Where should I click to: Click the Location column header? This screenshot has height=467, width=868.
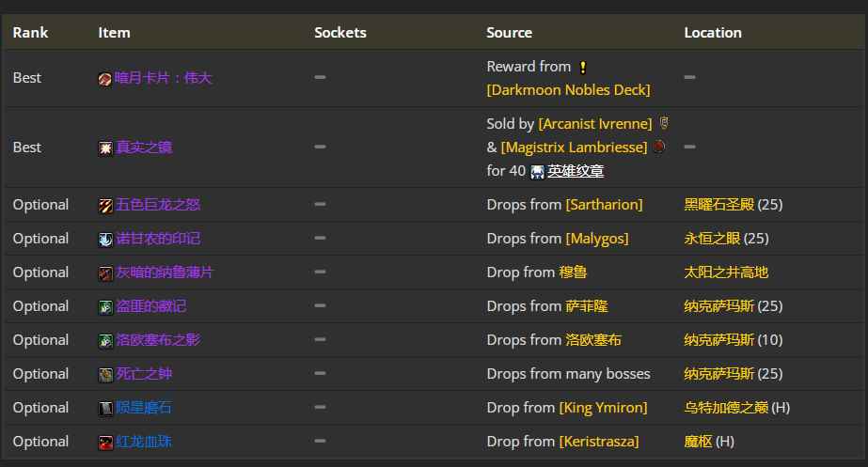(713, 33)
